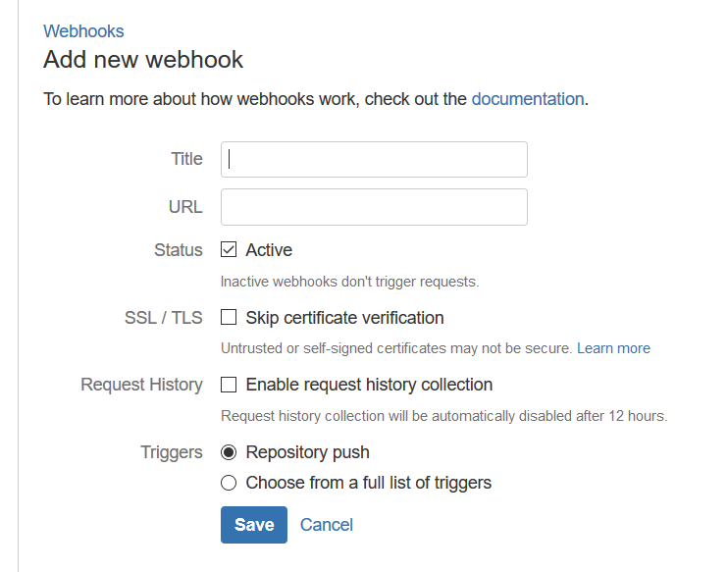Click the 'Skip certificate verification' label text
This screenshot has height=572, width=728.
click(x=344, y=318)
